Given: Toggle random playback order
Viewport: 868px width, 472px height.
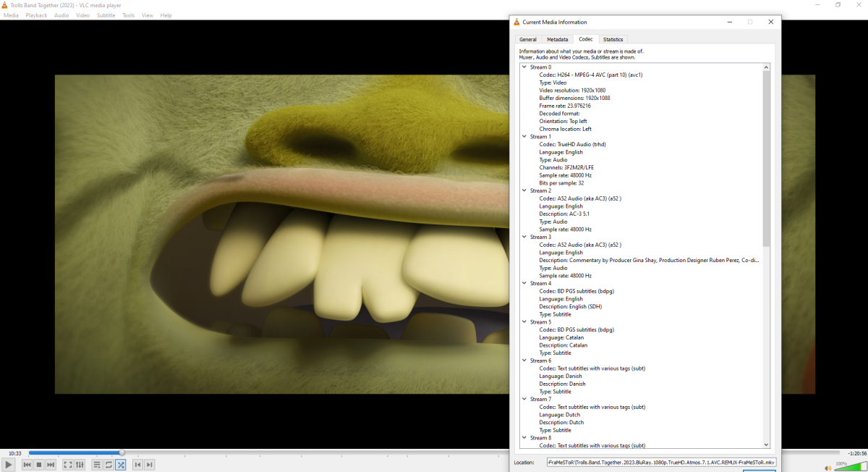Looking at the screenshot, I should pyautogui.click(x=121, y=464).
